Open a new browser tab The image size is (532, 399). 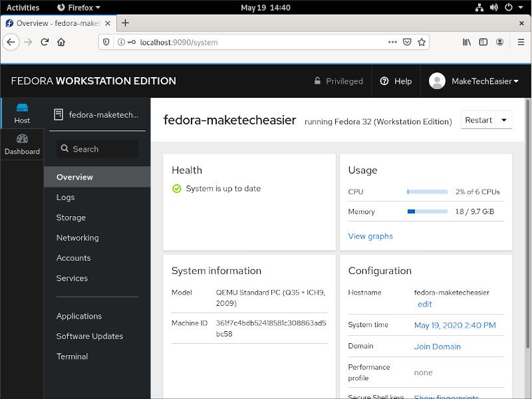tap(125, 23)
